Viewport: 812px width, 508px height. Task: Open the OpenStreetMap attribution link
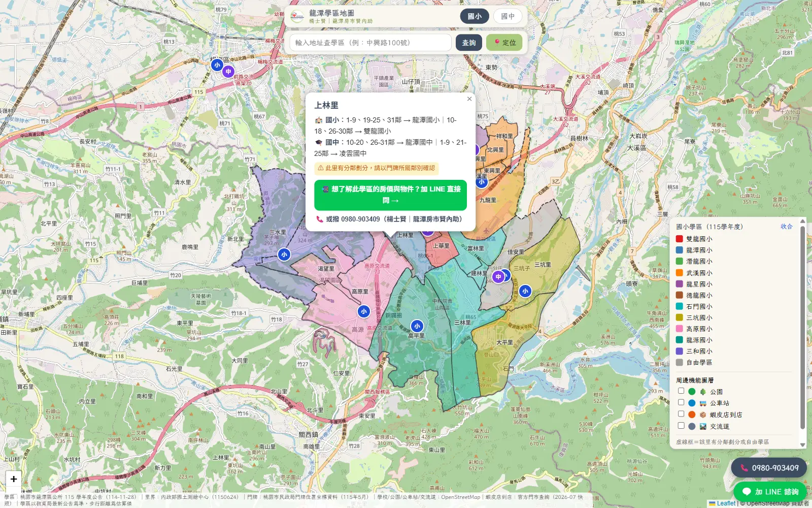pyautogui.click(x=767, y=503)
